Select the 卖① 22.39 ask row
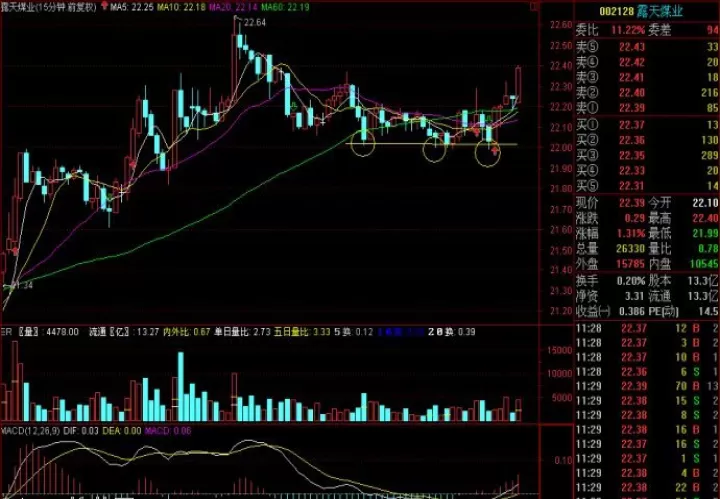 (647, 108)
